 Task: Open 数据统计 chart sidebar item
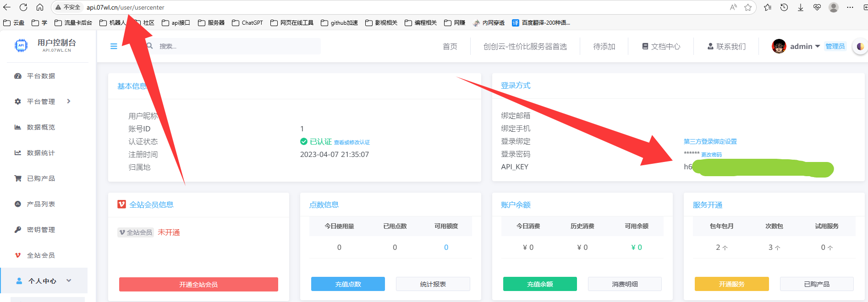(41, 153)
